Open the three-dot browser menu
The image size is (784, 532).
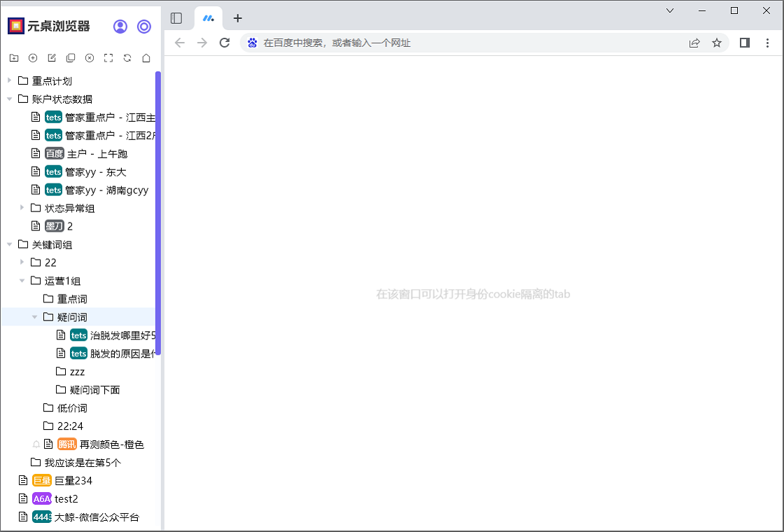767,43
